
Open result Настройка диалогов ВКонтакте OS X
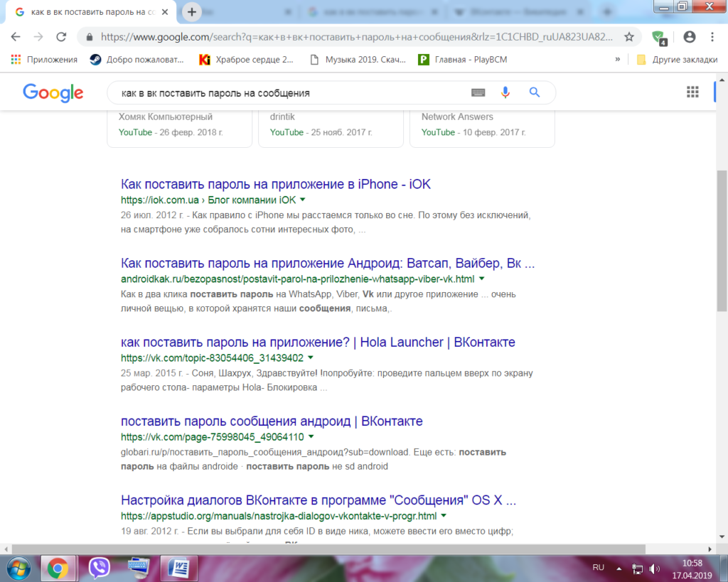[x=318, y=500]
